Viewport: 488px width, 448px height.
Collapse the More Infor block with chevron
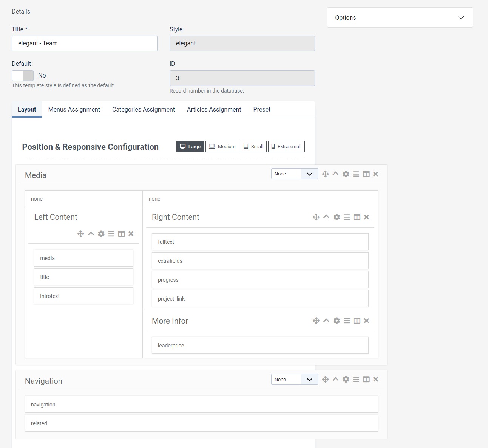click(326, 321)
